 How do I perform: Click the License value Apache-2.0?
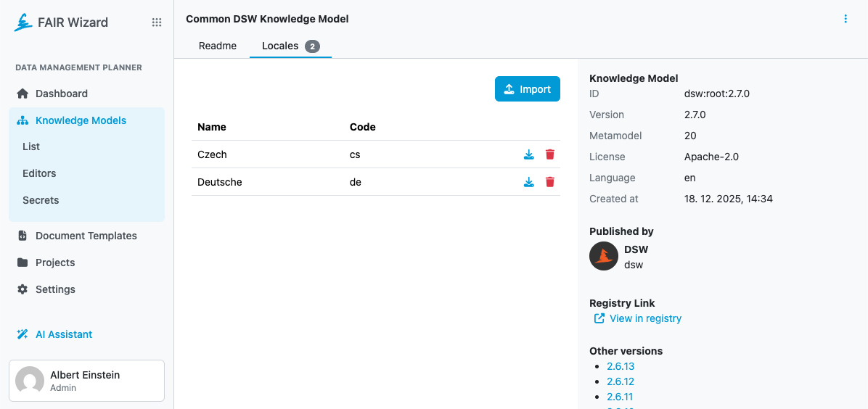[x=711, y=157]
